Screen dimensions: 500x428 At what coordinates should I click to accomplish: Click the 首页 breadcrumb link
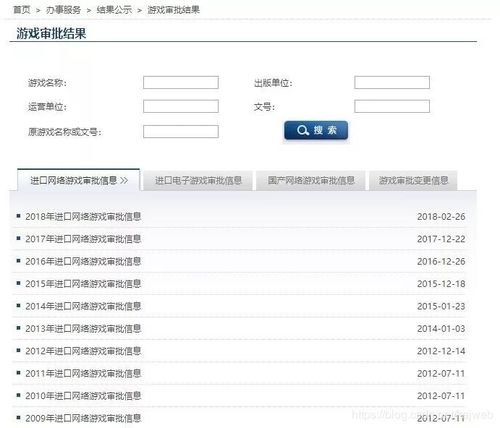(22, 10)
